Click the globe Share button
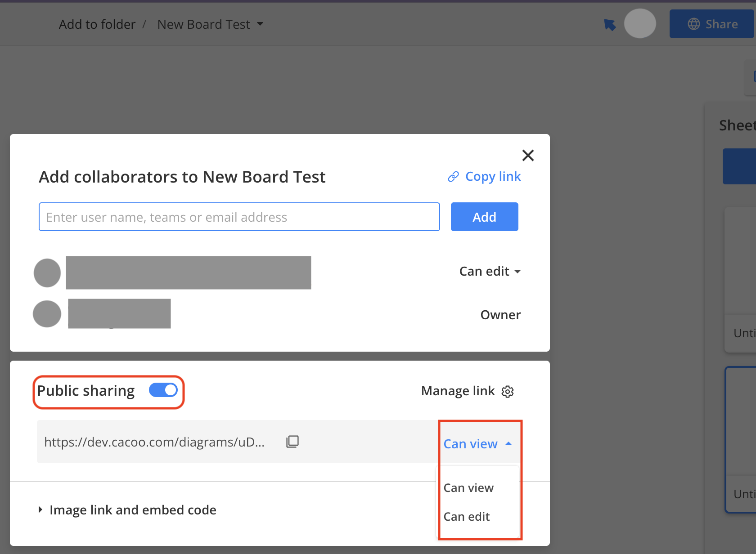Screen dimensions: 756x554 click(712, 24)
